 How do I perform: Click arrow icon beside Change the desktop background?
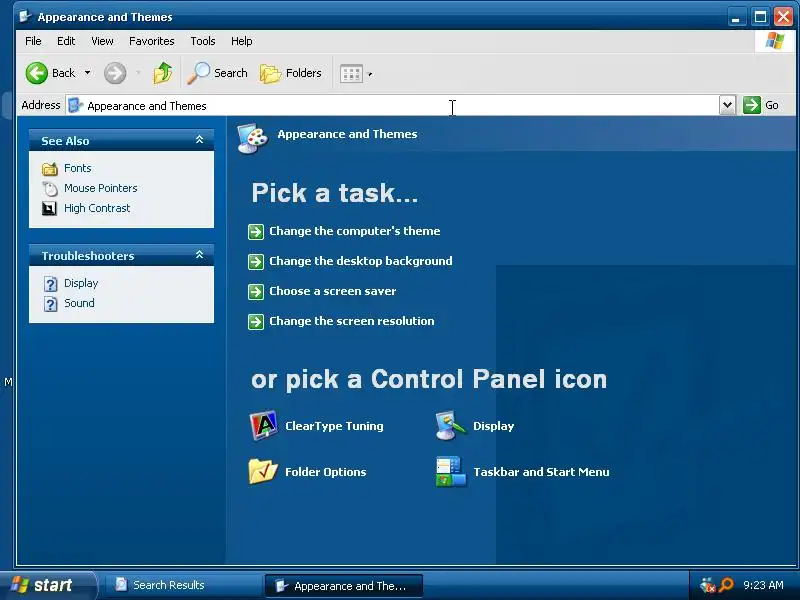(256, 262)
